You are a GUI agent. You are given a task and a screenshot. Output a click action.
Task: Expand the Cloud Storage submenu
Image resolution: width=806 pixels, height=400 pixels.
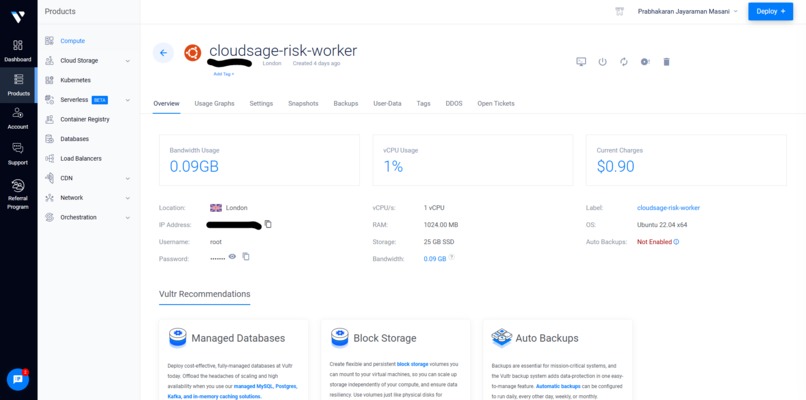click(x=127, y=61)
